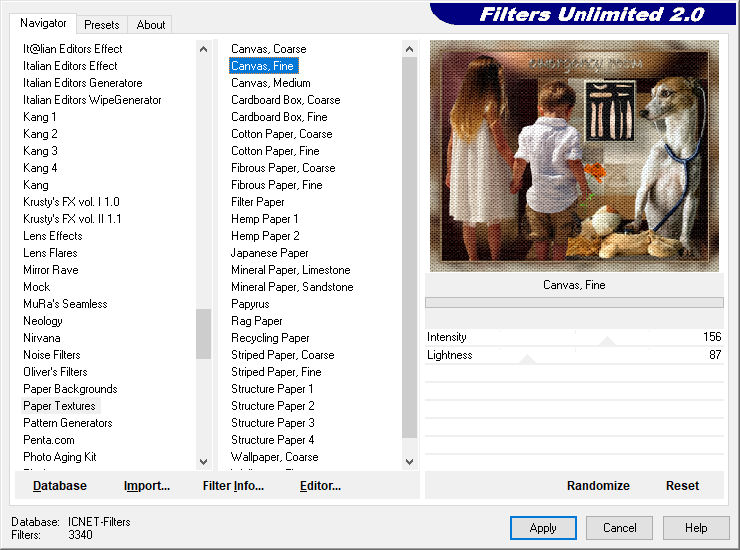Select Striped Paper, Coarse filter
740x550 pixels.
283,355
